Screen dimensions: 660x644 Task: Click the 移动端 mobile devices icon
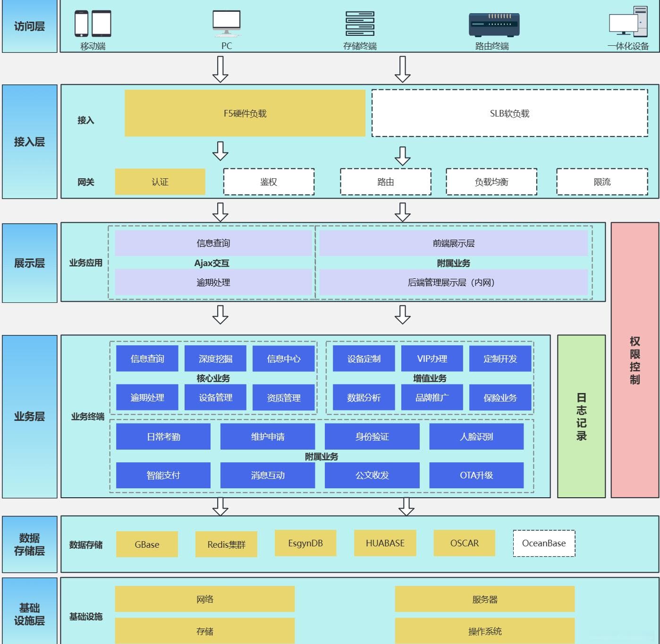(93, 24)
